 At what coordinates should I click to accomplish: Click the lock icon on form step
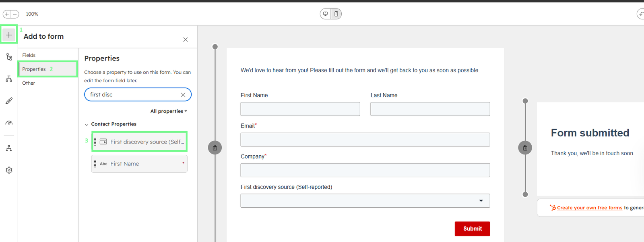point(215,148)
